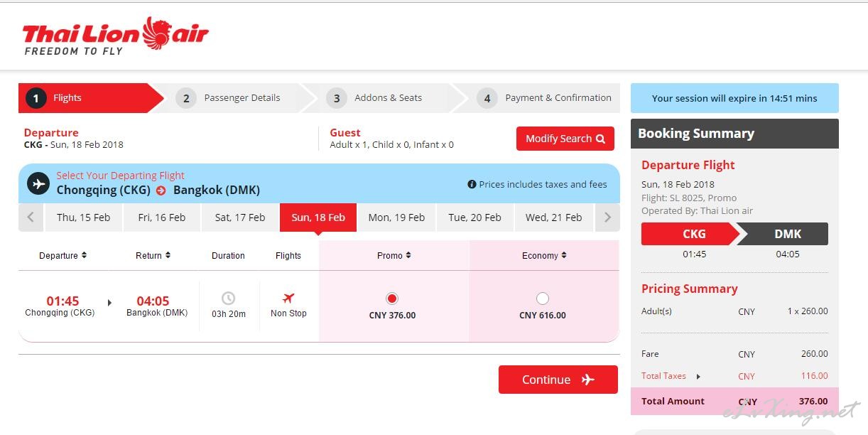Click the red arrow between Chongqing and Bangkok
The image size is (868, 435).
coord(161,190)
